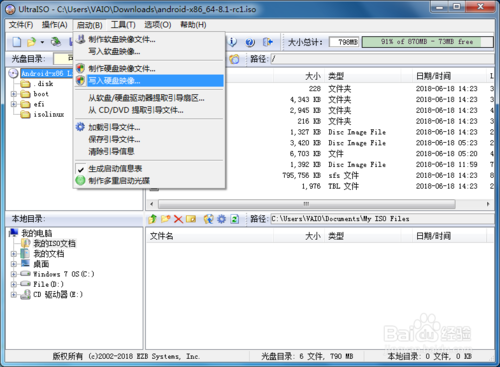Click the New file toolbar icon
The width and height of the screenshot is (500, 367).
tap(17, 42)
